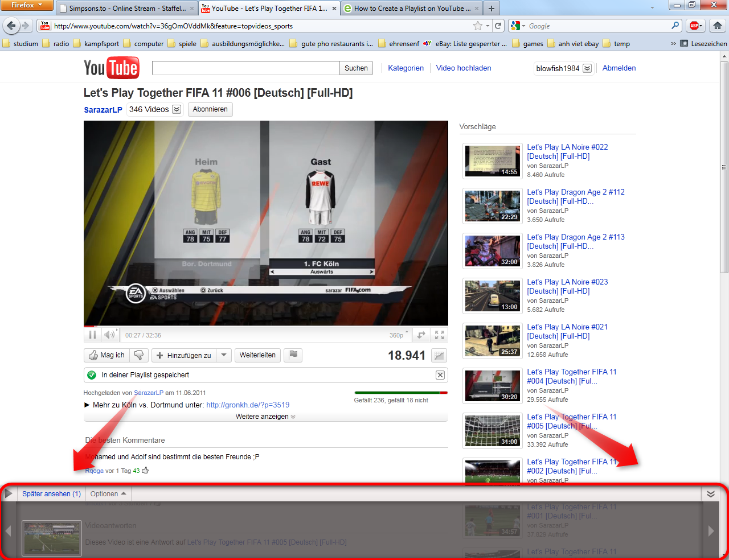Expand dropdown arrow beside Hinzufügen zu
Screen dimensions: 729x560
tap(224, 355)
